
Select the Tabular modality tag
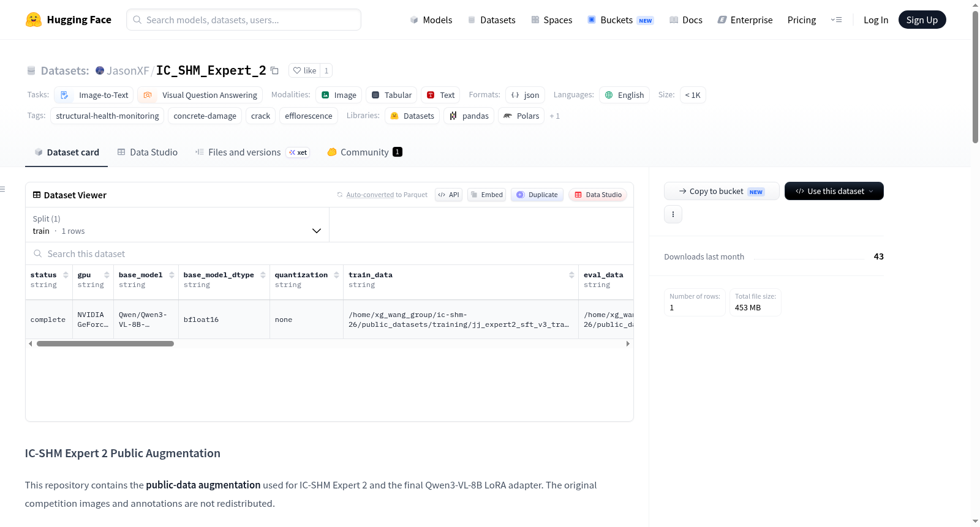click(391, 95)
